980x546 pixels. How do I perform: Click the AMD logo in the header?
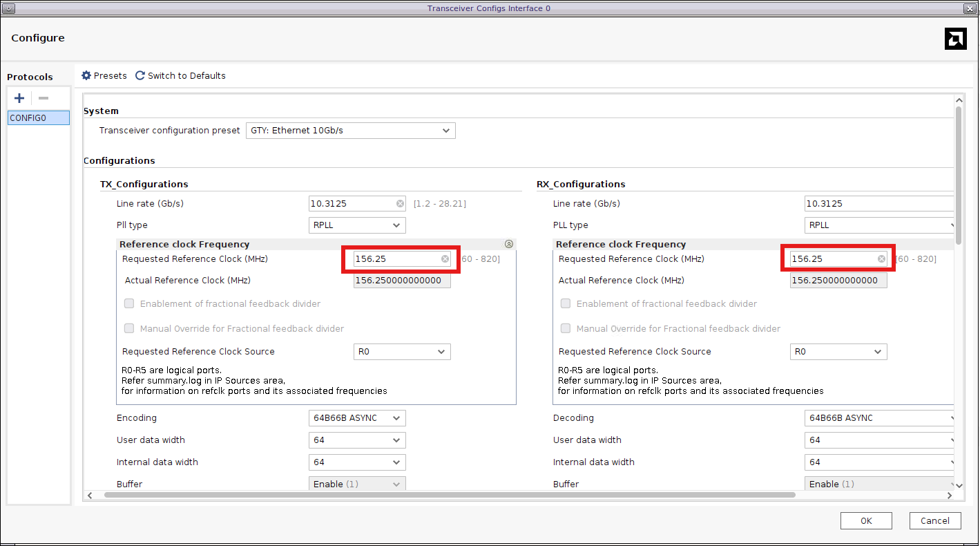[955, 39]
